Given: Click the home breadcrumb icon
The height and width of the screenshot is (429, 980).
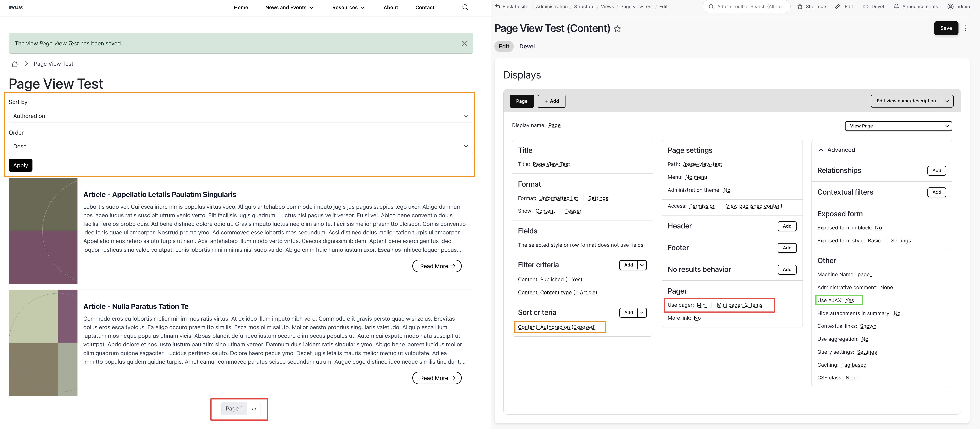Looking at the screenshot, I should point(15,64).
